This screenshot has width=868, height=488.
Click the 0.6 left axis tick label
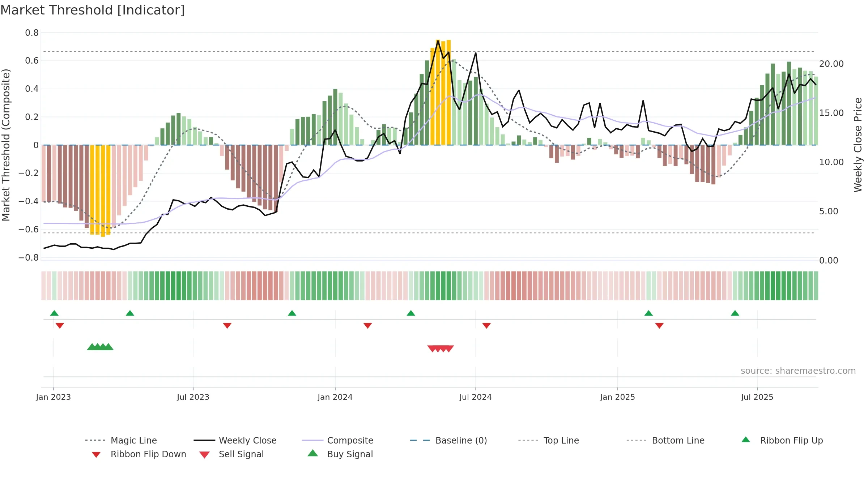point(32,61)
